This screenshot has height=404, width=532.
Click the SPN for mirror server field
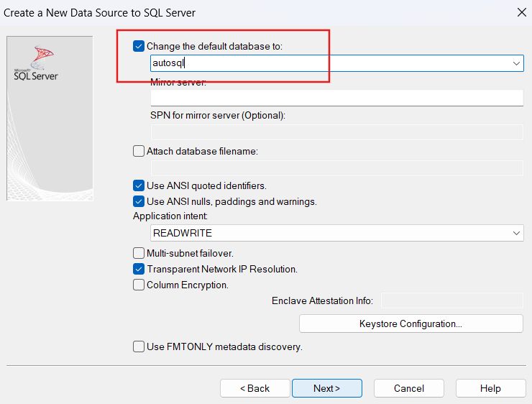pos(337,132)
